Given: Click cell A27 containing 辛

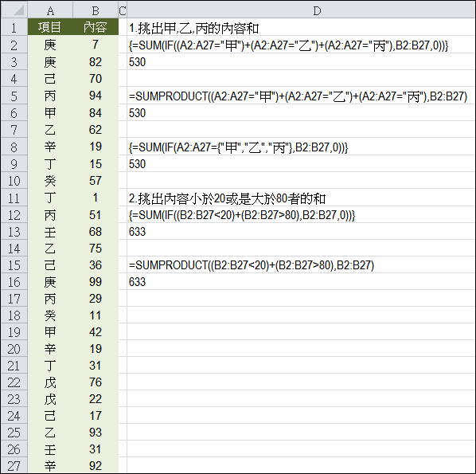Looking at the screenshot, I should click(50, 466).
